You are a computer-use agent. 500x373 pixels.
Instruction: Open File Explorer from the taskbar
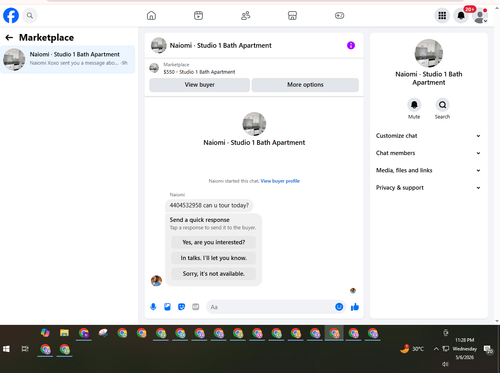(64, 333)
